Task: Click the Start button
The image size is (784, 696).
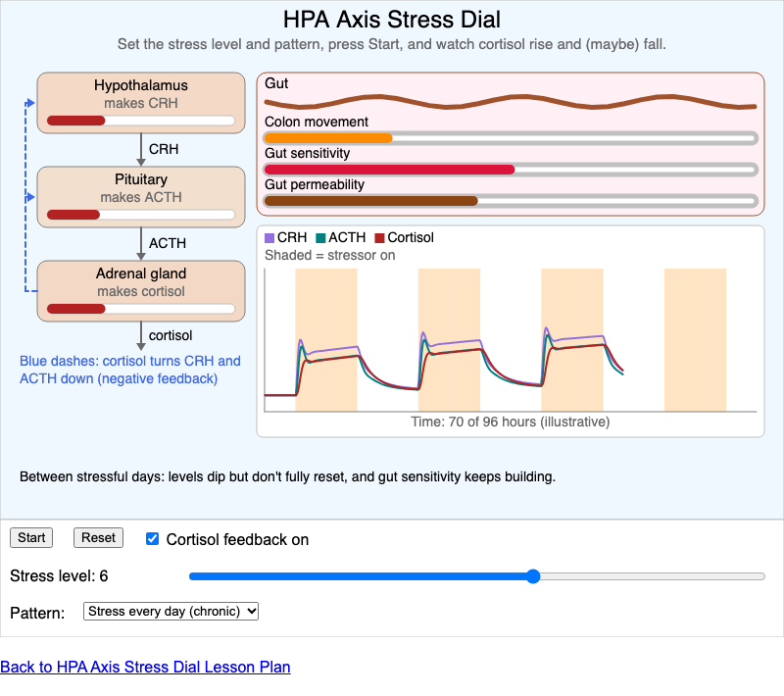Action: 31,537
